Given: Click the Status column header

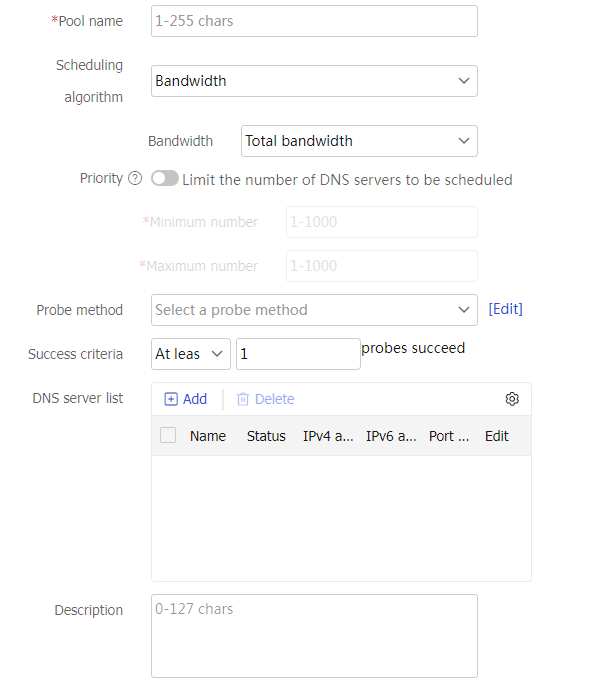Looking at the screenshot, I should click(x=266, y=436).
